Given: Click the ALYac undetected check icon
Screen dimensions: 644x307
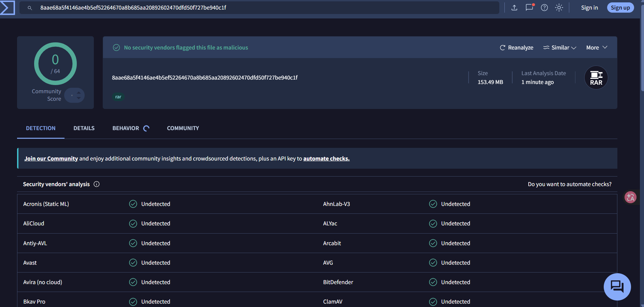Looking at the screenshot, I should tap(433, 223).
